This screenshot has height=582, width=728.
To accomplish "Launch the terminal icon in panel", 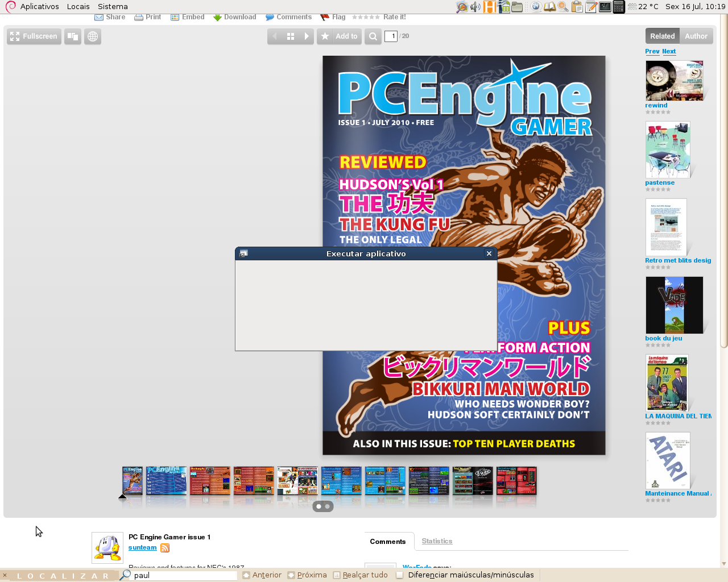I will coord(605,7).
